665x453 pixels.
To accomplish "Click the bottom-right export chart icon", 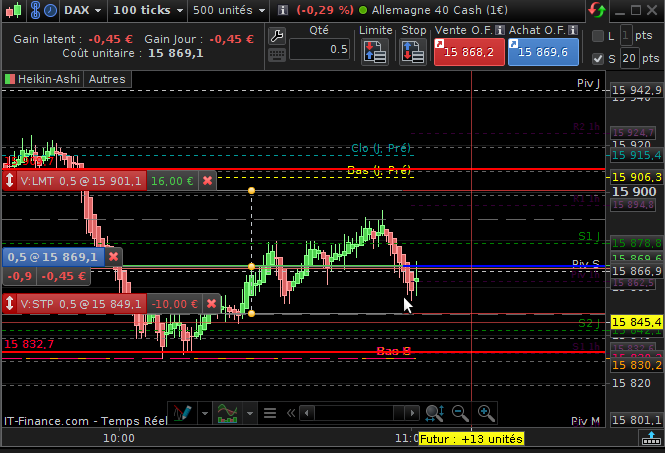I will click(x=651, y=438).
